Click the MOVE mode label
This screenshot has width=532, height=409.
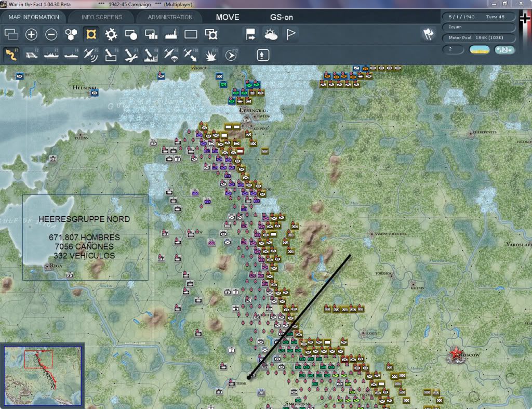tap(228, 17)
